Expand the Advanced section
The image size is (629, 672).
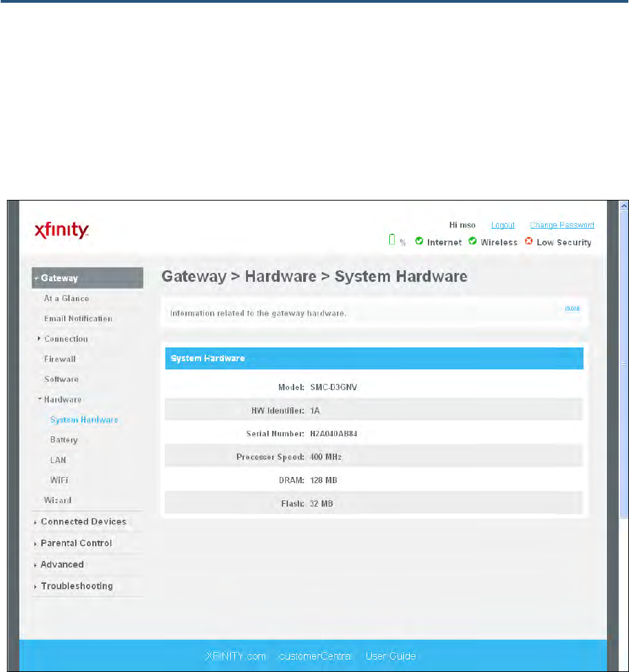[x=62, y=564]
